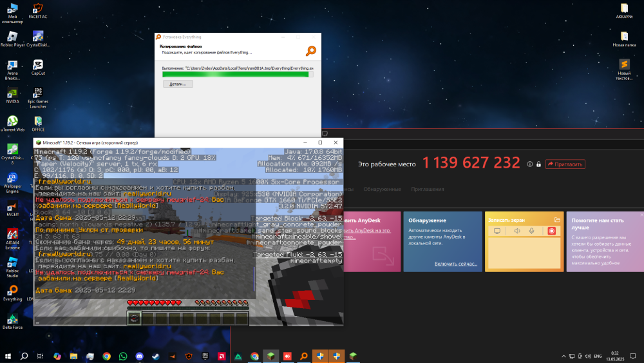Expand hidden system tray icons
The width and height of the screenshot is (644, 363).
(563, 356)
